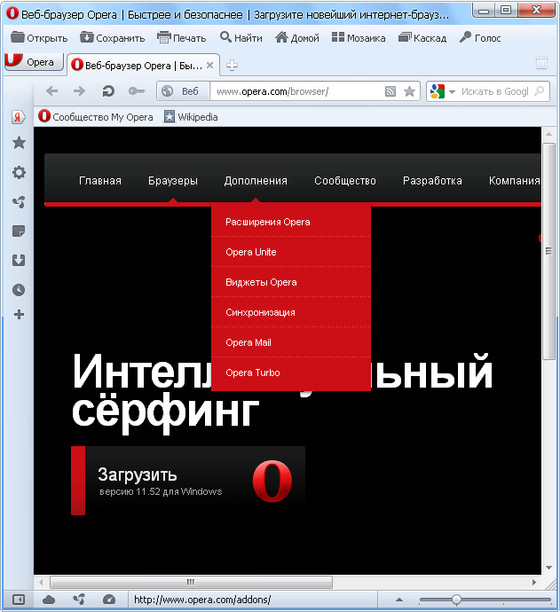
Task: Arrange windows with Мозаика button
Action: [x=359, y=38]
